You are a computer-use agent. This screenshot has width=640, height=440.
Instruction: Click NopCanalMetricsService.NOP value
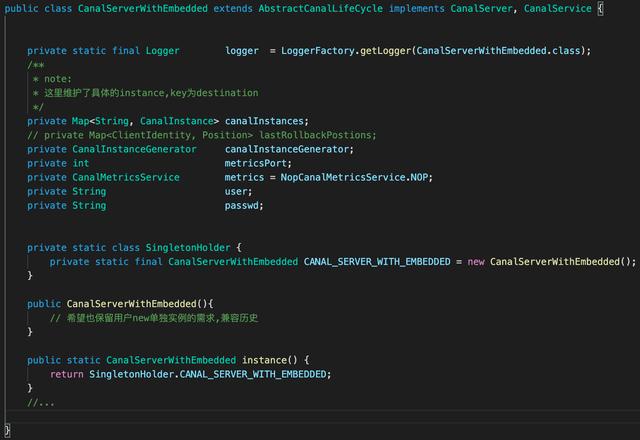354,178
